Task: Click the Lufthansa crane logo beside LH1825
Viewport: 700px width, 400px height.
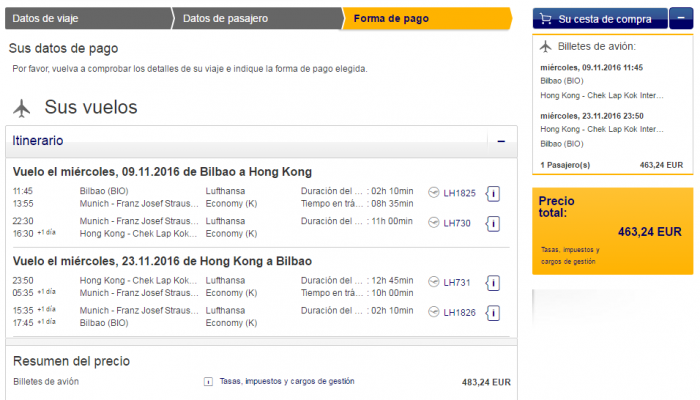Action: 433,192
